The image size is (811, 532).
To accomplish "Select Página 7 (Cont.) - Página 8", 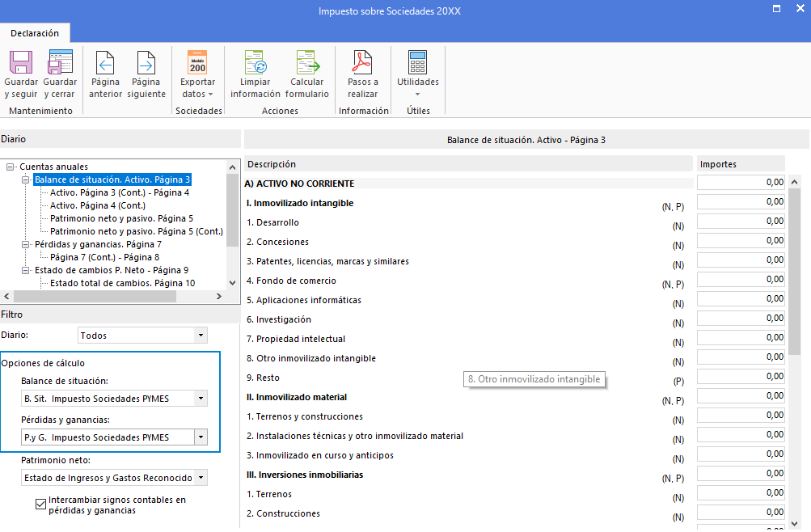I will pyautogui.click(x=104, y=257).
